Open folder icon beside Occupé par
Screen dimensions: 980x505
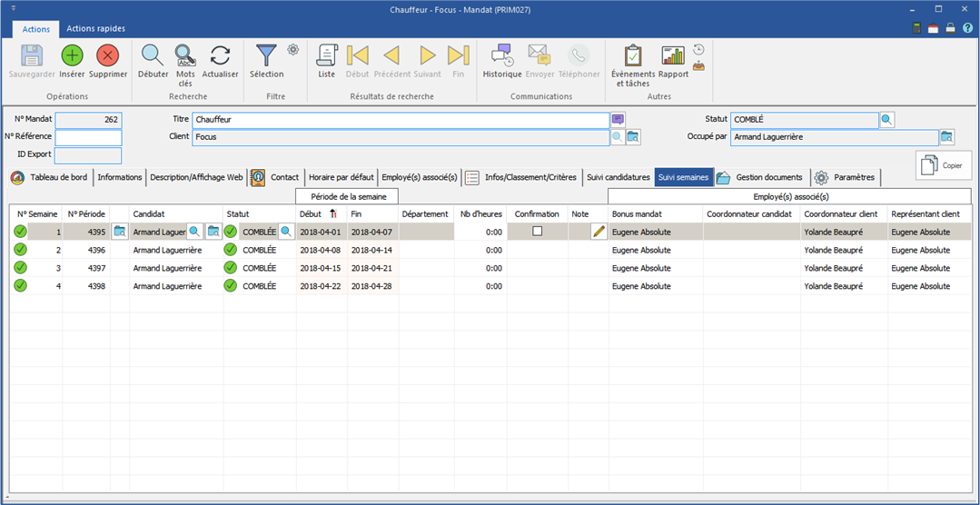click(947, 137)
